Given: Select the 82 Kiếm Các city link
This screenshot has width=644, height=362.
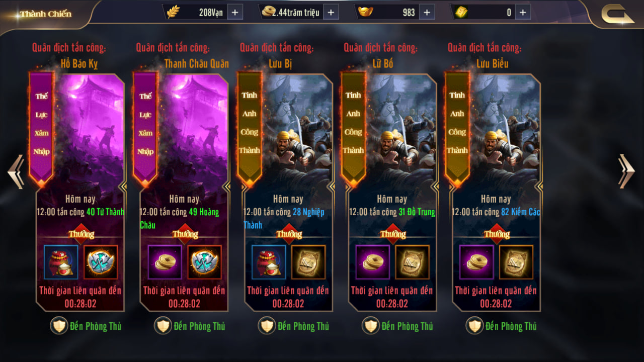Looking at the screenshot, I should [x=521, y=212].
